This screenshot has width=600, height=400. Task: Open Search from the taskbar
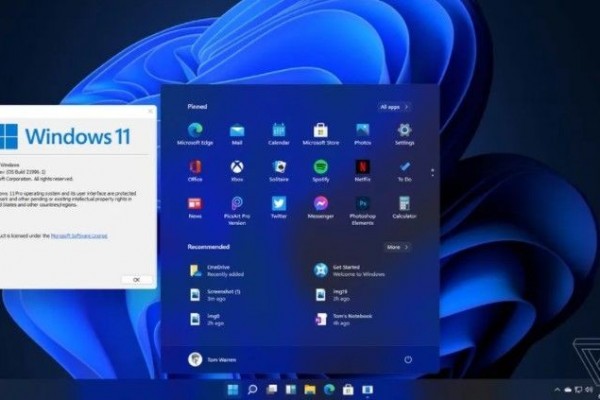pos(252,390)
